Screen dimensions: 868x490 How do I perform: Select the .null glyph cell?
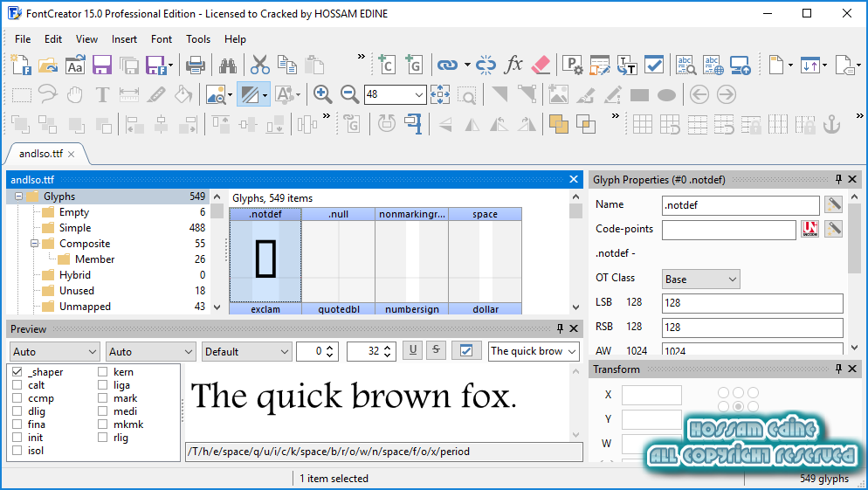coord(338,255)
